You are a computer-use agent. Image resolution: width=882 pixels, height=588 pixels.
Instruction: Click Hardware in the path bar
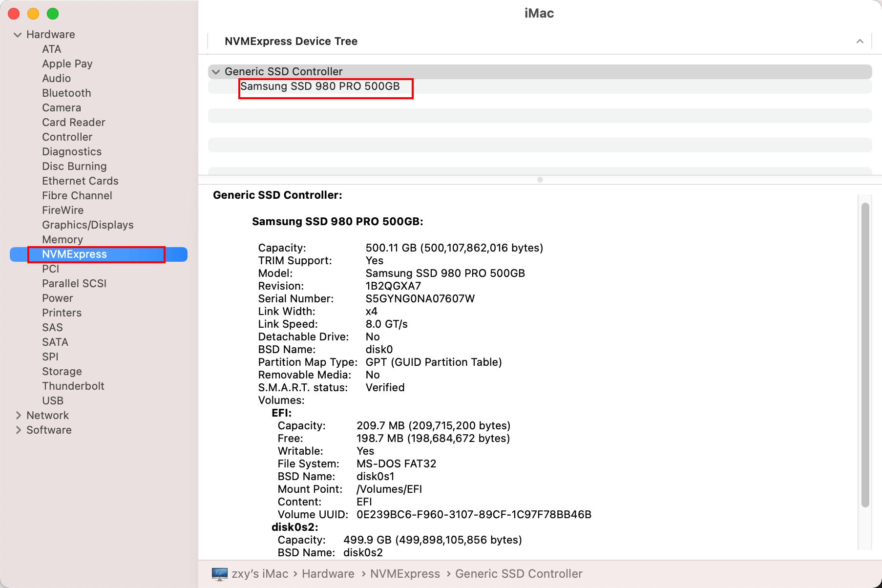pyautogui.click(x=328, y=574)
